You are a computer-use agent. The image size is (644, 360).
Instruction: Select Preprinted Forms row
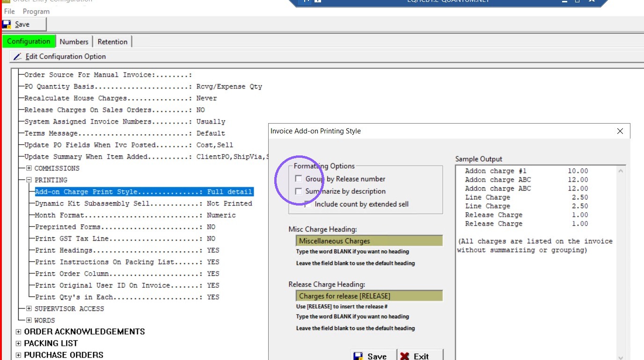coord(125,227)
